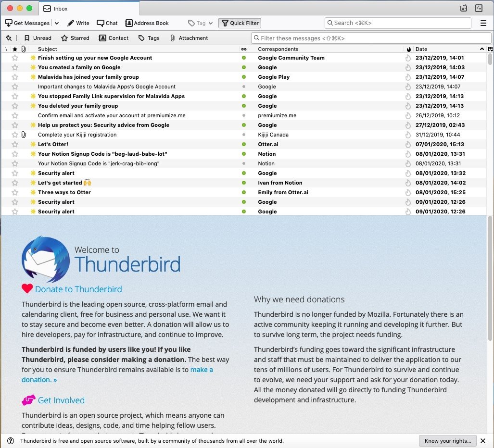Filter messages from Contact in address book

114,38
